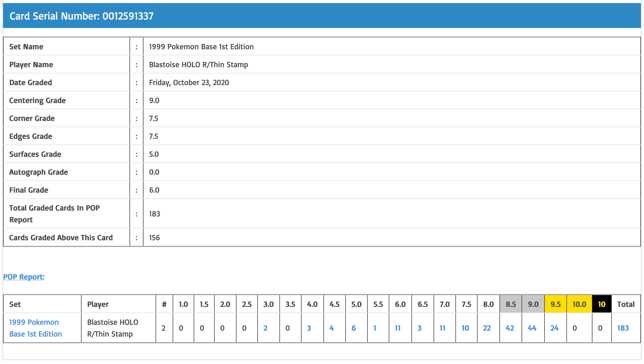Click the Player Name row label

[31, 64]
